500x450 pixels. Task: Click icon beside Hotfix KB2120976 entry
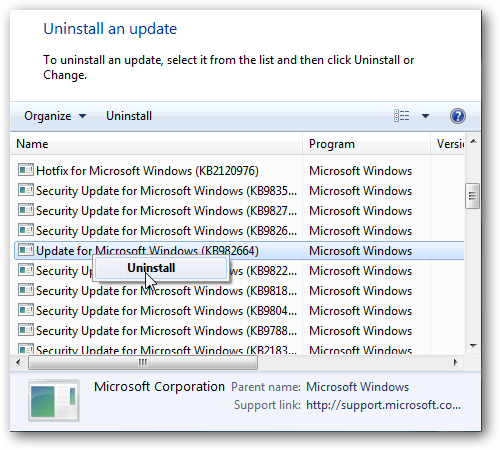26,170
